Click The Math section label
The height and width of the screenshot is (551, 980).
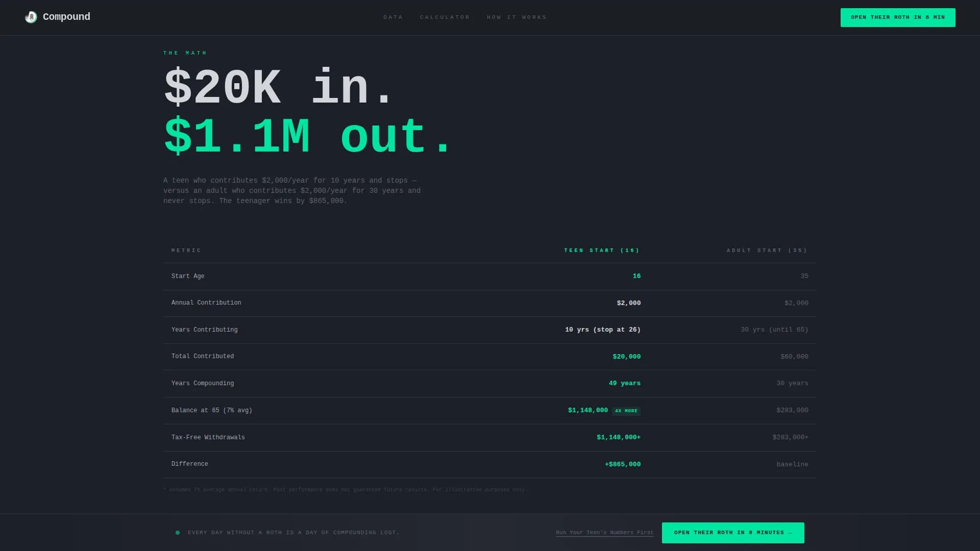click(185, 53)
